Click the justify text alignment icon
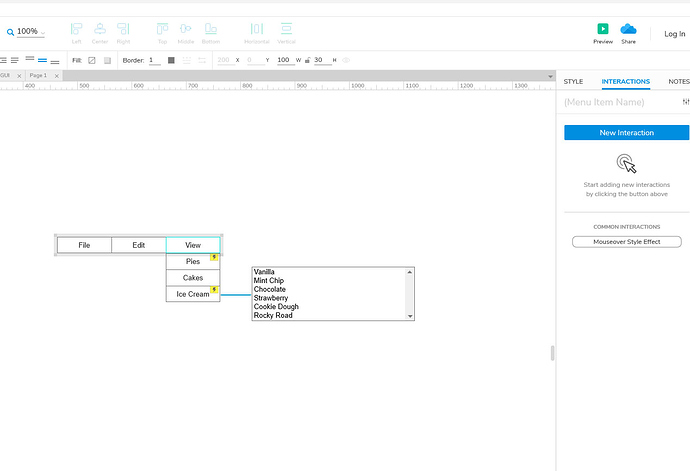 (15, 60)
